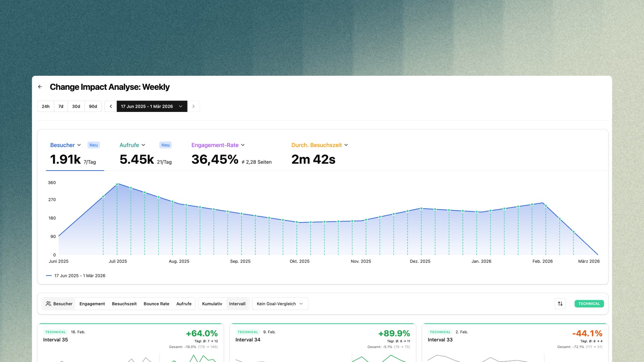Click the Neu badge beside Aufrufe

coord(165,145)
